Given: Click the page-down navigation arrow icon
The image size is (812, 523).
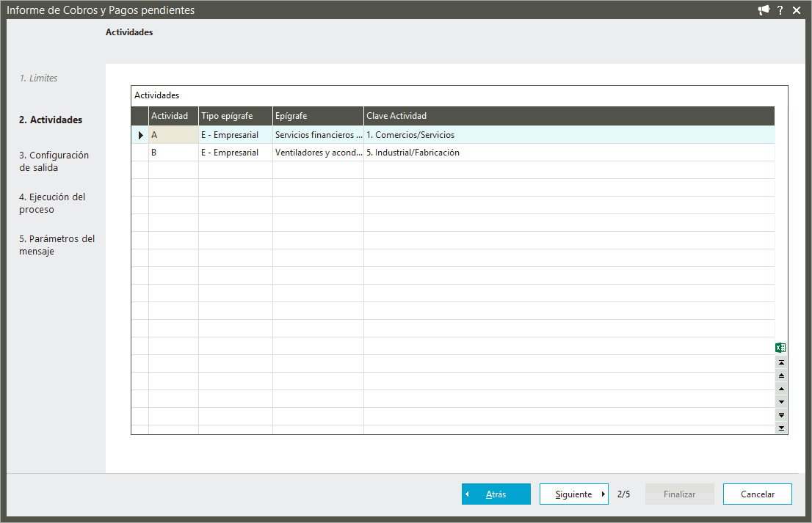Looking at the screenshot, I should point(781,415).
